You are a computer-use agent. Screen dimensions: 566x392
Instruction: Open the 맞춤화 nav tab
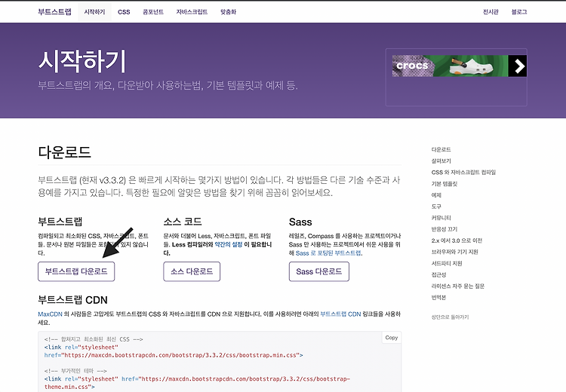click(x=228, y=12)
